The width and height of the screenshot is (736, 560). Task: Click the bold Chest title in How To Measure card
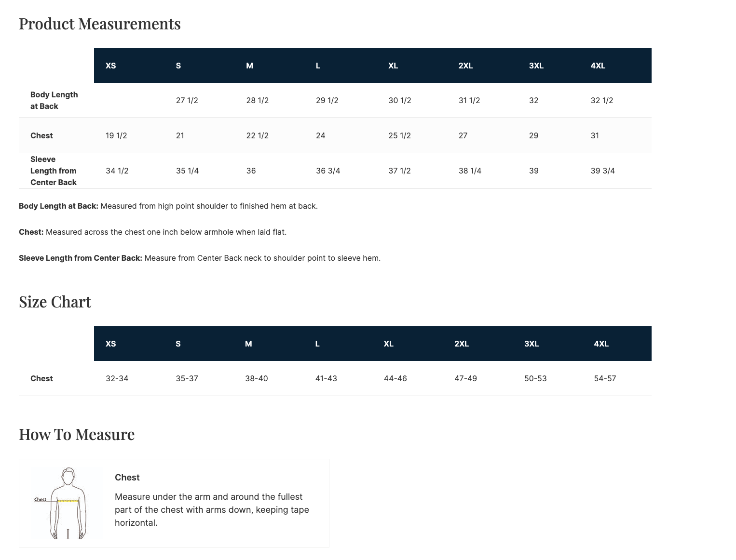tap(127, 478)
